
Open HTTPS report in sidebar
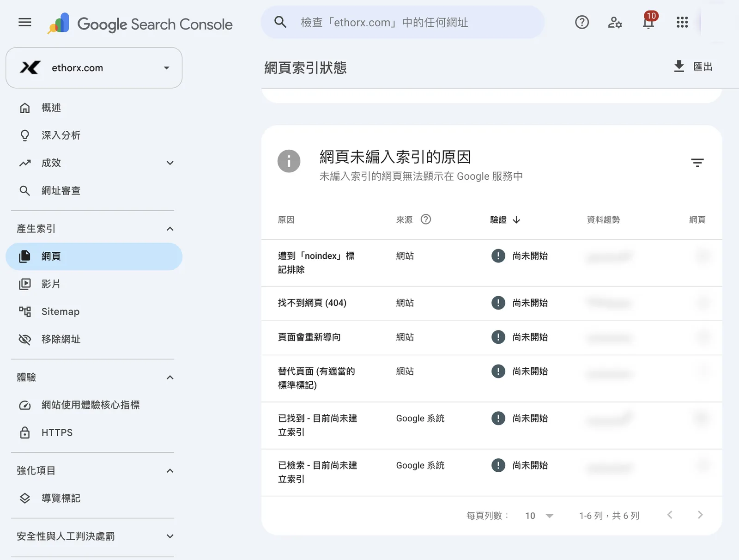click(x=94, y=433)
